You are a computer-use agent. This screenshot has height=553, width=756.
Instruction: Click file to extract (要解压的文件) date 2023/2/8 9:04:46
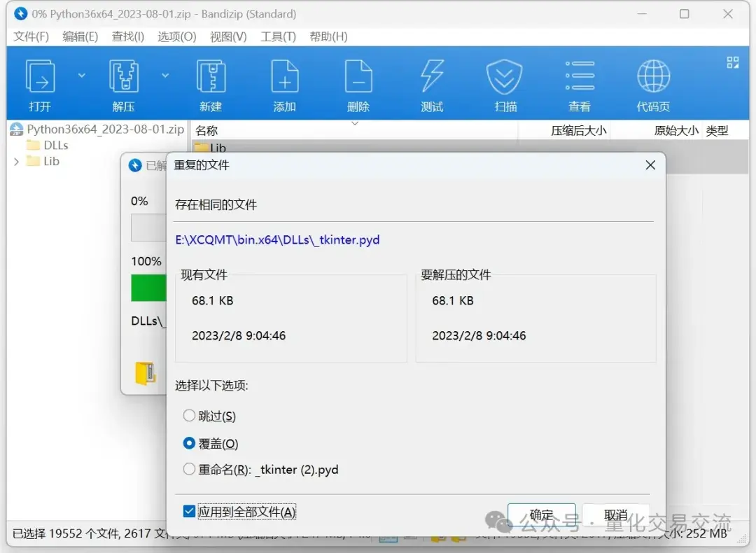coord(479,335)
